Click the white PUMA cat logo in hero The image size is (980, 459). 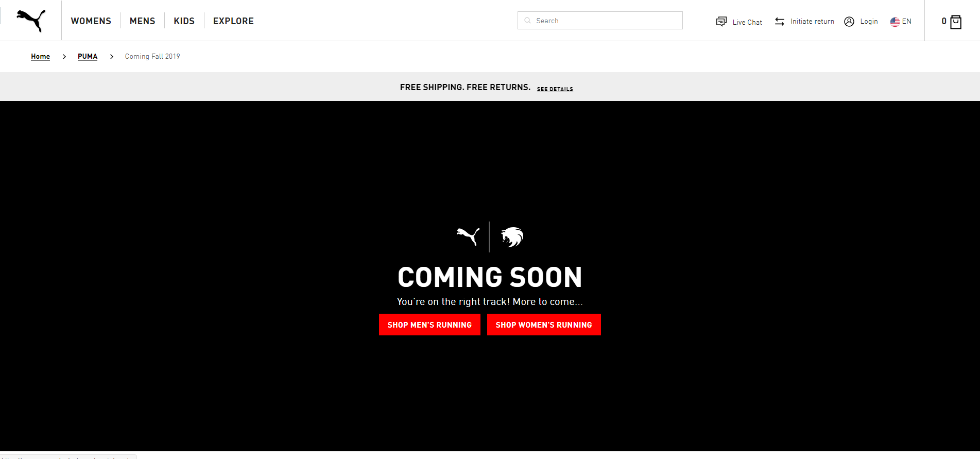point(468,236)
